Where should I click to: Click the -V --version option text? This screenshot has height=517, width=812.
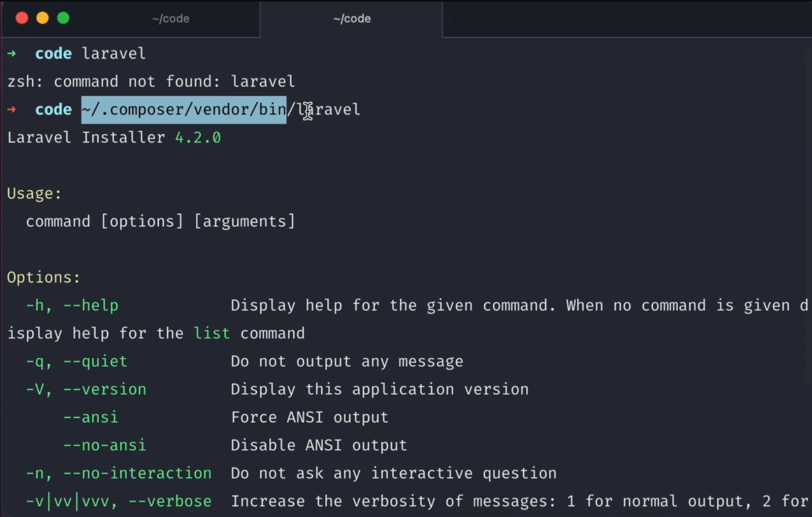(86, 389)
